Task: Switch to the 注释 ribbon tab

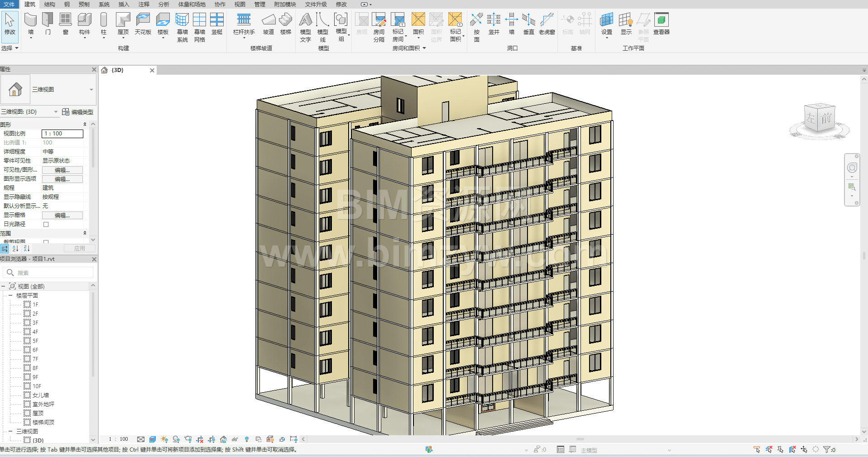Action: (x=144, y=4)
